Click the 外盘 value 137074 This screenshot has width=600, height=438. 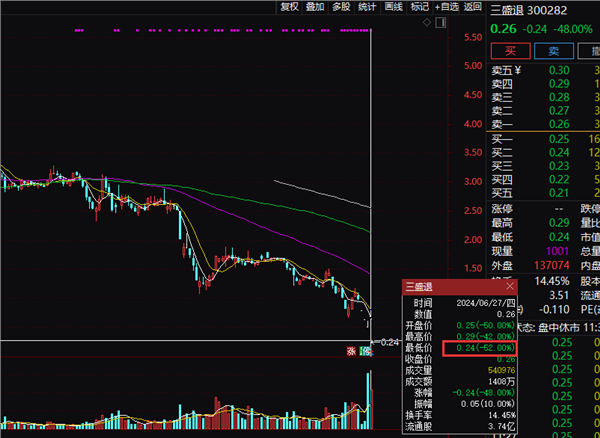pyautogui.click(x=552, y=265)
